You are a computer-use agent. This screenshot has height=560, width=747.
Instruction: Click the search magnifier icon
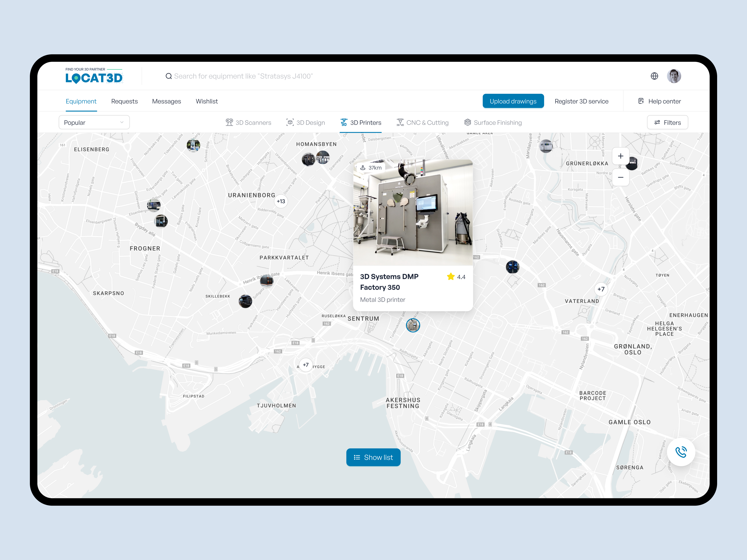(169, 76)
